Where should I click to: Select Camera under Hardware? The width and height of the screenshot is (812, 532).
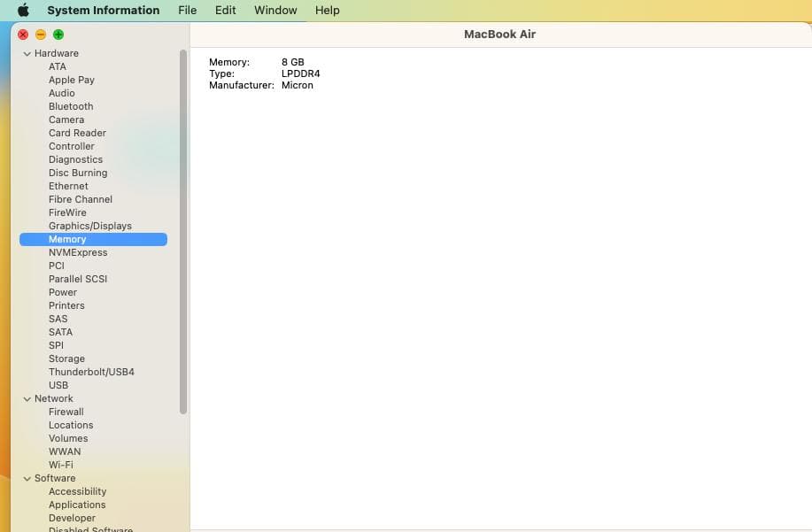(66, 120)
